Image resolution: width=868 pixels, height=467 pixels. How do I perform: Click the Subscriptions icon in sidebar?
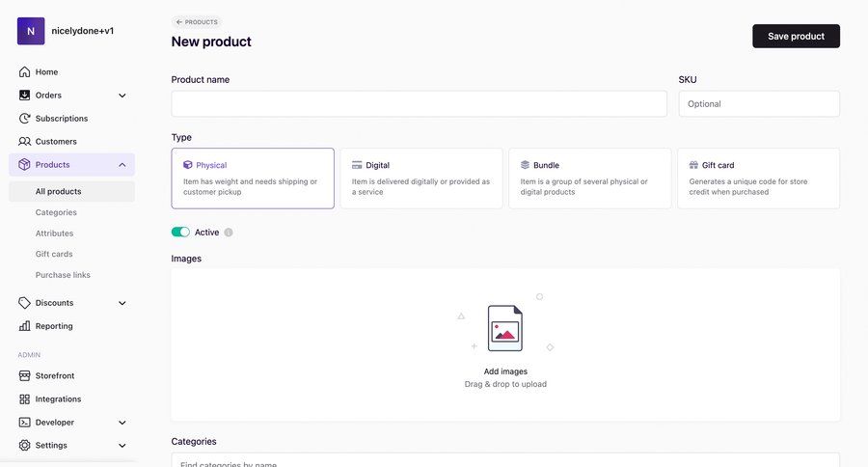point(25,119)
